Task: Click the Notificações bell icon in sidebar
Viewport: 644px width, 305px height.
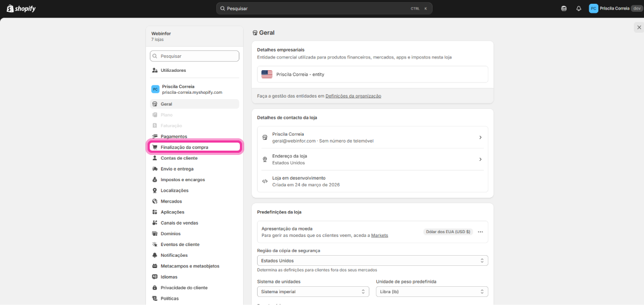Action: [x=155, y=255]
